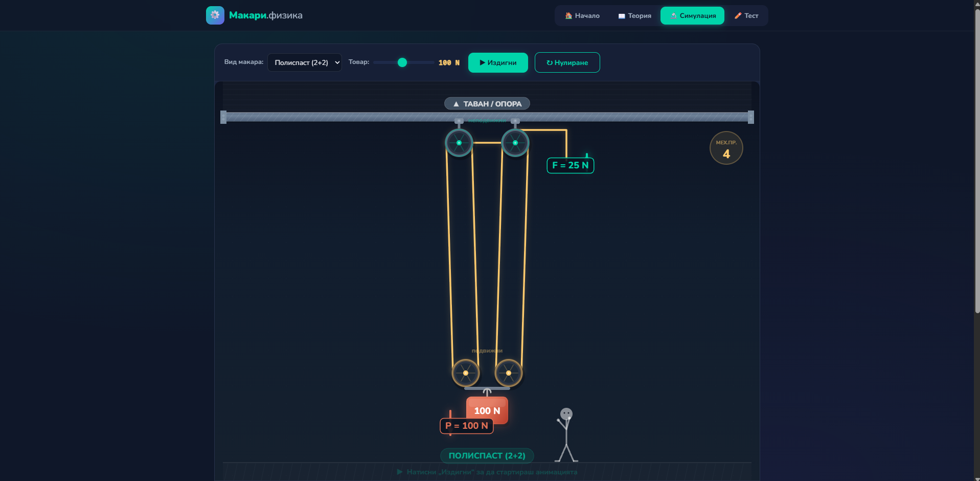Viewport: 980px width, 481px height.
Task: Click the Нулиране reset button
Action: click(x=567, y=62)
